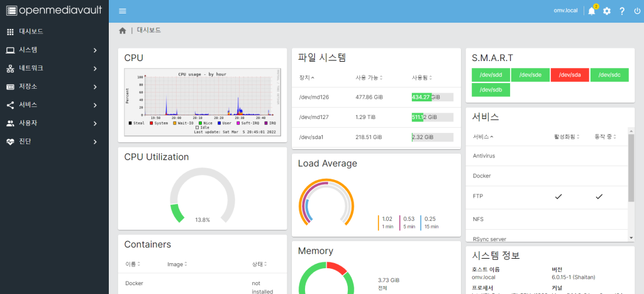Sort file systems by 사용 가능 column
Image resolution: width=644 pixels, height=294 pixels.
[x=369, y=77]
